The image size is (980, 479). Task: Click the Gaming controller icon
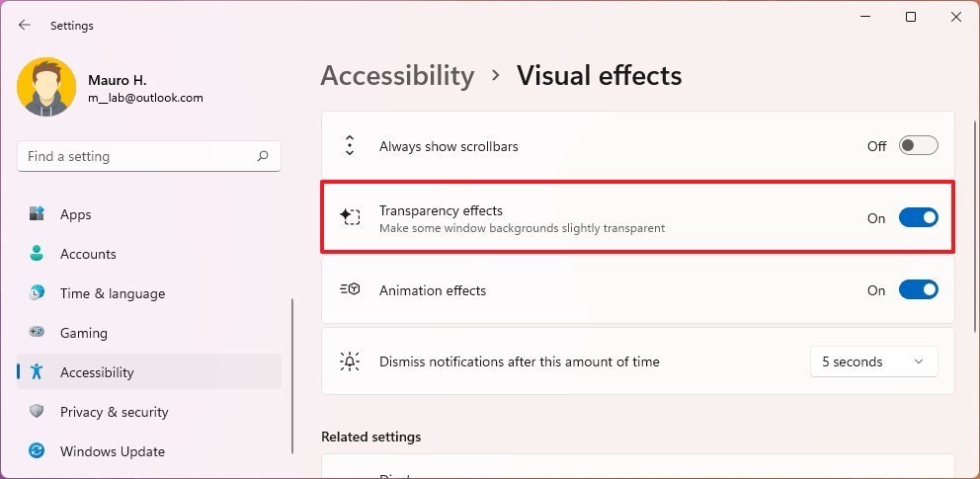pyautogui.click(x=37, y=332)
